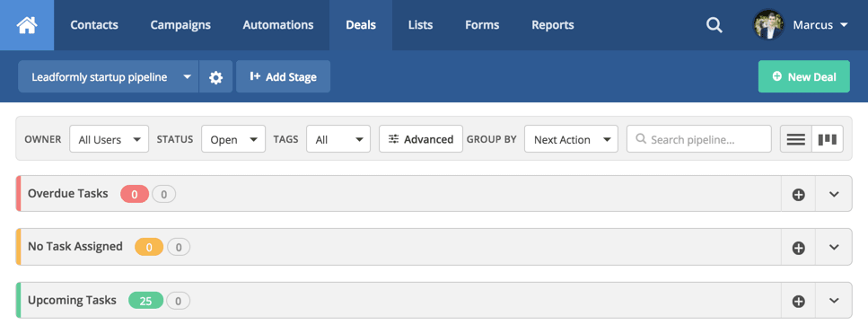Focus the Search pipeline field
Viewport: 868px width, 325px height.
tap(699, 139)
